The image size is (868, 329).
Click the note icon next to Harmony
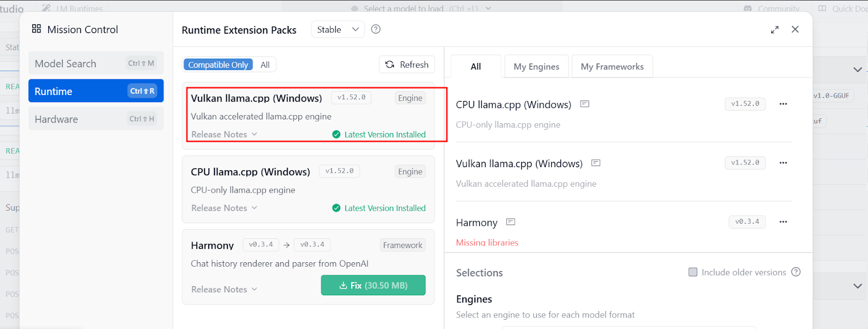point(510,222)
